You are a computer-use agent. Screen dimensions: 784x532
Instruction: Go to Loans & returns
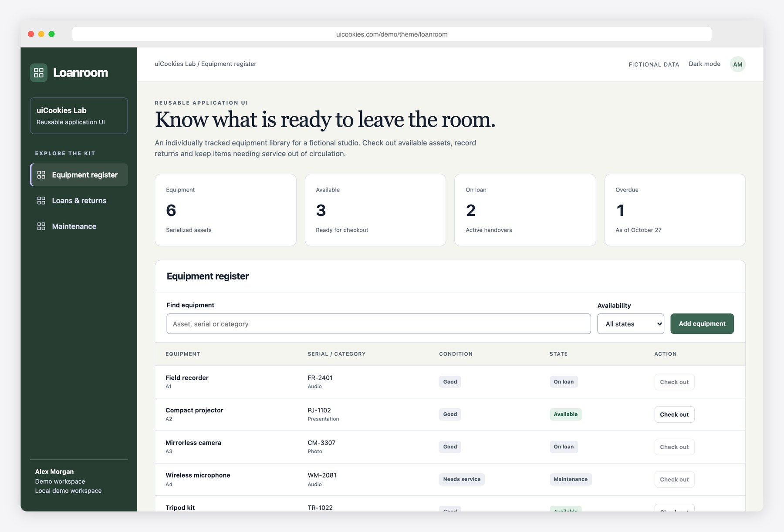click(79, 201)
